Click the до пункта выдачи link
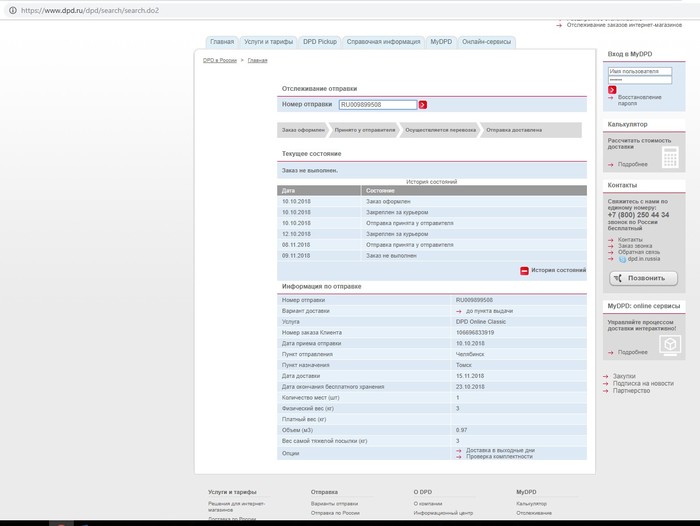 489,311
